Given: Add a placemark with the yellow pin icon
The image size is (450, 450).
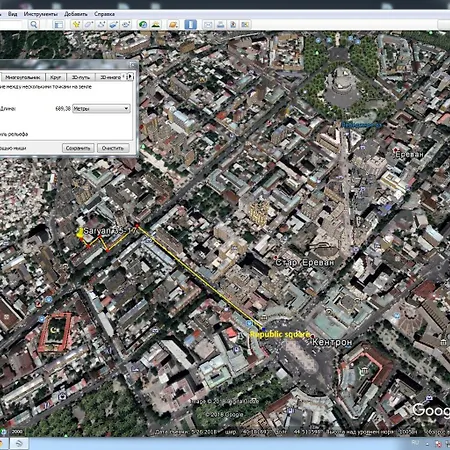Looking at the screenshot, I should pos(76,24).
